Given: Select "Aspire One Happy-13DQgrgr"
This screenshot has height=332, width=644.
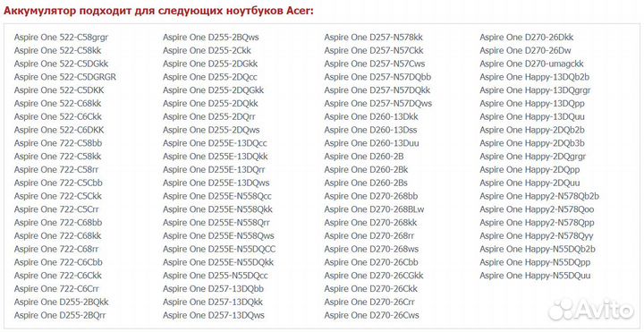Looking at the screenshot, I should [x=535, y=90].
